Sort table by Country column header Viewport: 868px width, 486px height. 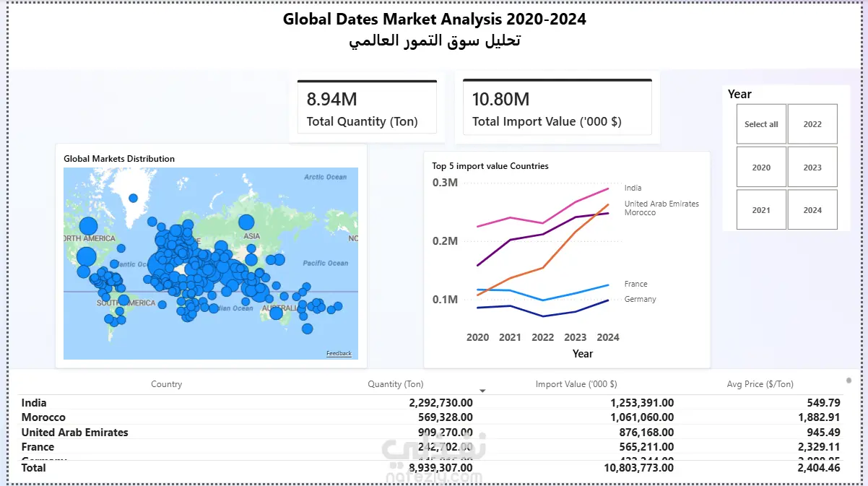tap(166, 384)
